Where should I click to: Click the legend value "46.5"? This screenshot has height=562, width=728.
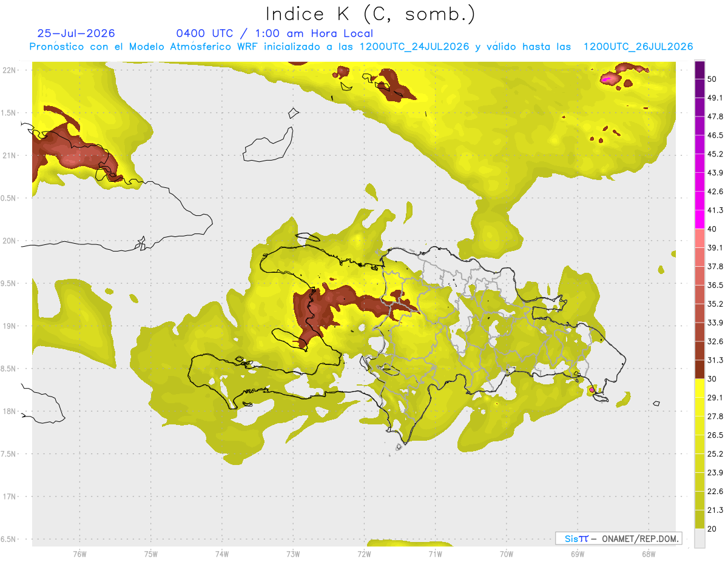coord(716,135)
